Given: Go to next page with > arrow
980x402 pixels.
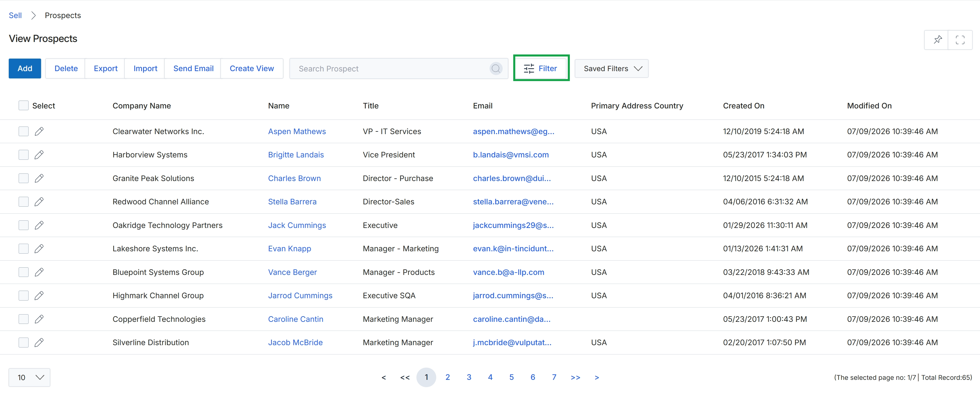Looking at the screenshot, I should 597,377.
